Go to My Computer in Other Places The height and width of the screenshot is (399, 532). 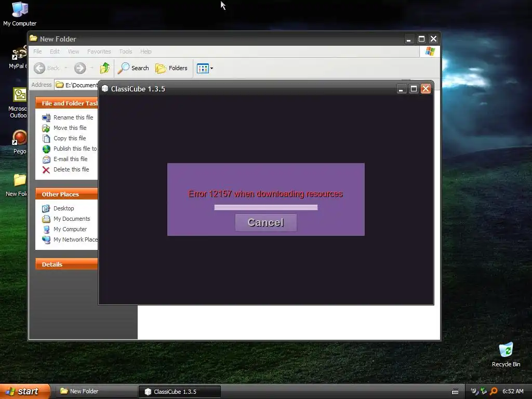point(70,229)
